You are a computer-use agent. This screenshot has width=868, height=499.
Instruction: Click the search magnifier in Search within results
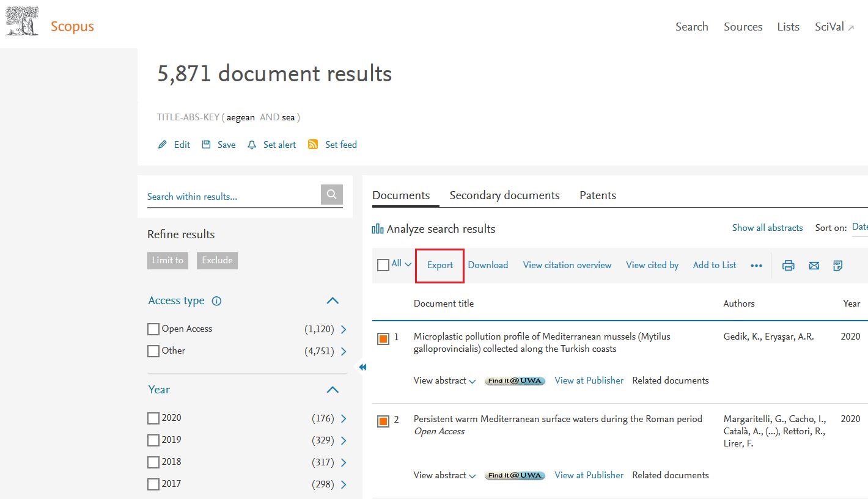tap(331, 194)
